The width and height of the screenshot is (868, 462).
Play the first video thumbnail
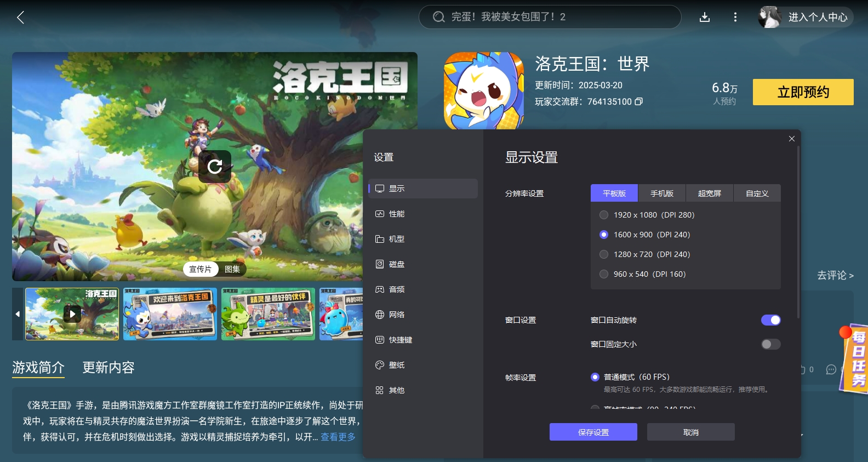point(72,314)
